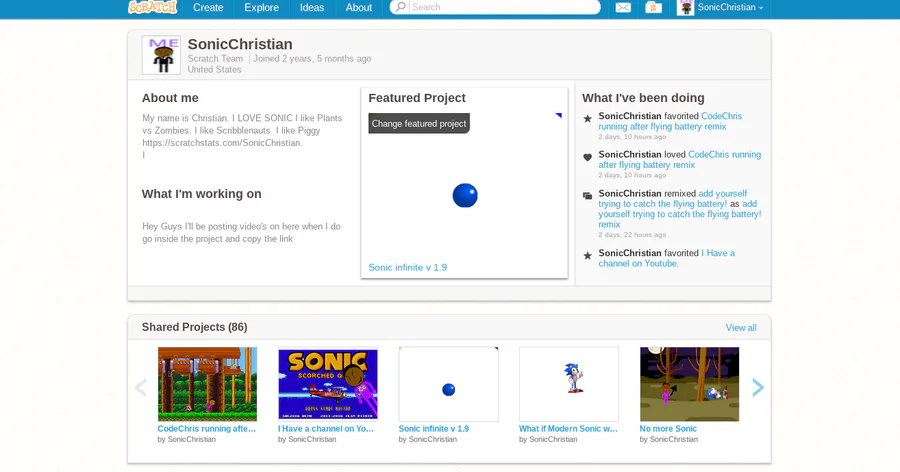Open CodeChris running after thumbnail image
The image size is (900, 472).
pyautogui.click(x=207, y=384)
